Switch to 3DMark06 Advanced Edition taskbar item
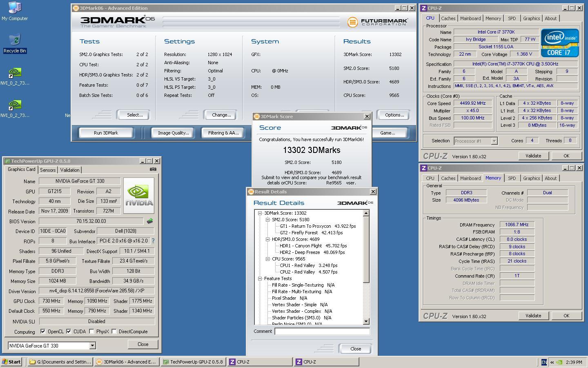 click(126, 362)
